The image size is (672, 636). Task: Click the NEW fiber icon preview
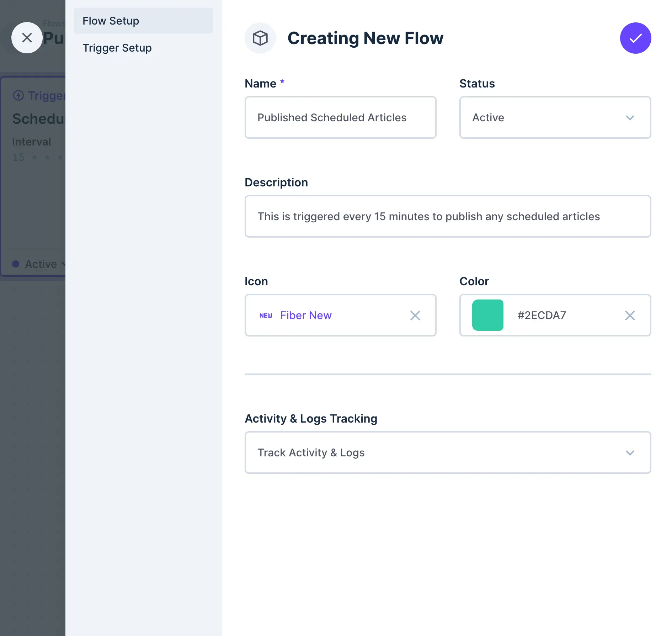tap(266, 316)
